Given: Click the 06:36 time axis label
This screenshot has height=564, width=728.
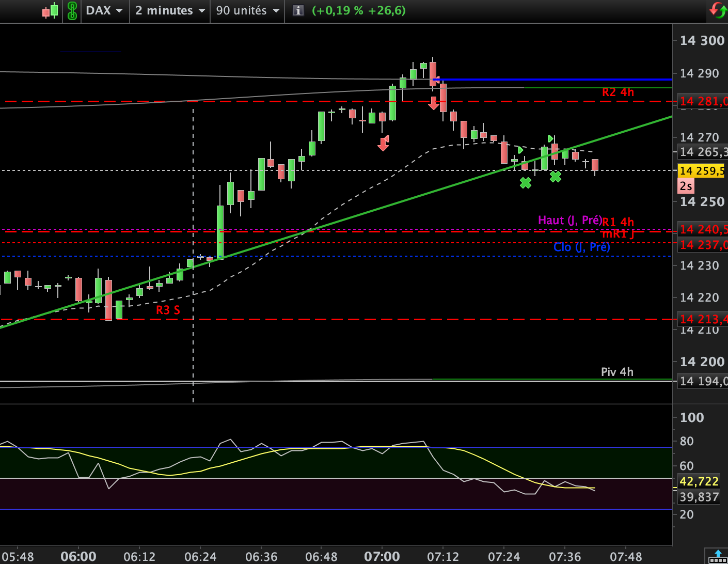Looking at the screenshot, I should tap(261, 557).
